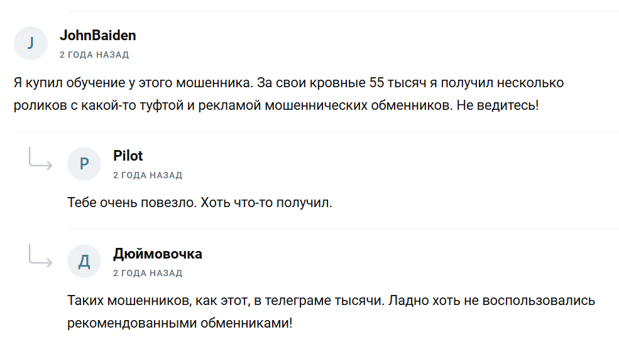Click the reply arrow beside Pilot's comment
This screenshot has width=619, height=364.
tap(40, 159)
